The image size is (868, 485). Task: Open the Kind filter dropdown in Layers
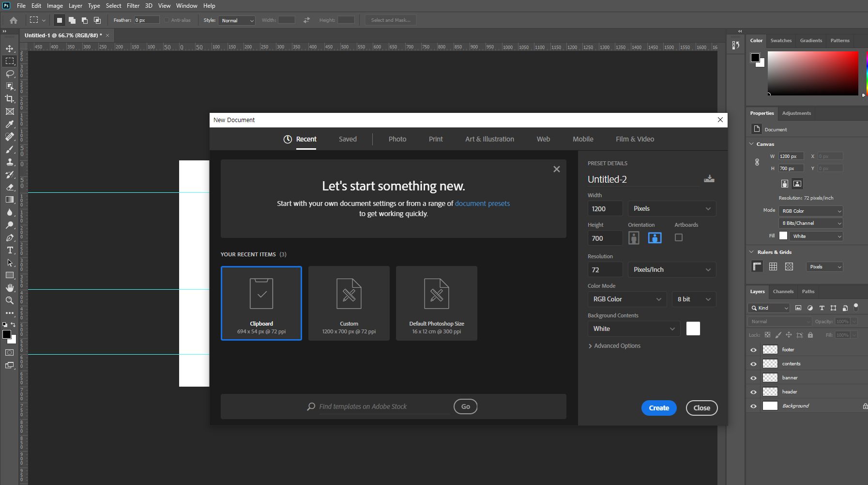[x=769, y=308]
